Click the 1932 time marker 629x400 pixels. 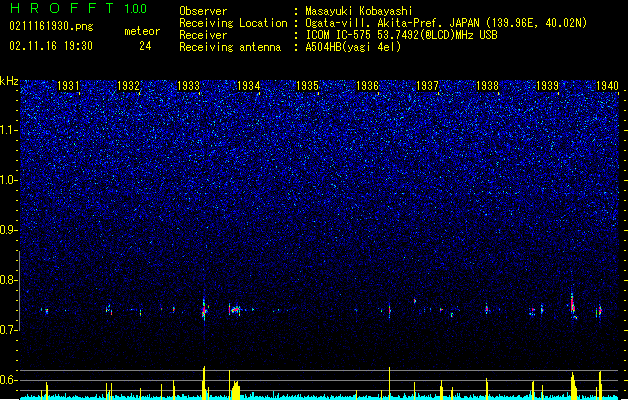coord(128,85)
